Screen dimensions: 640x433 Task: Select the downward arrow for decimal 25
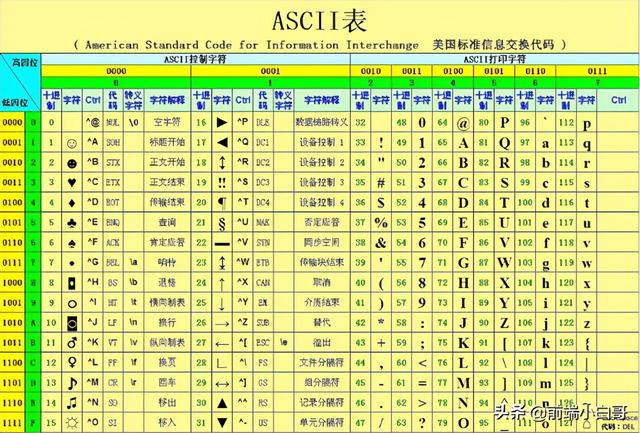pos(222,304)
